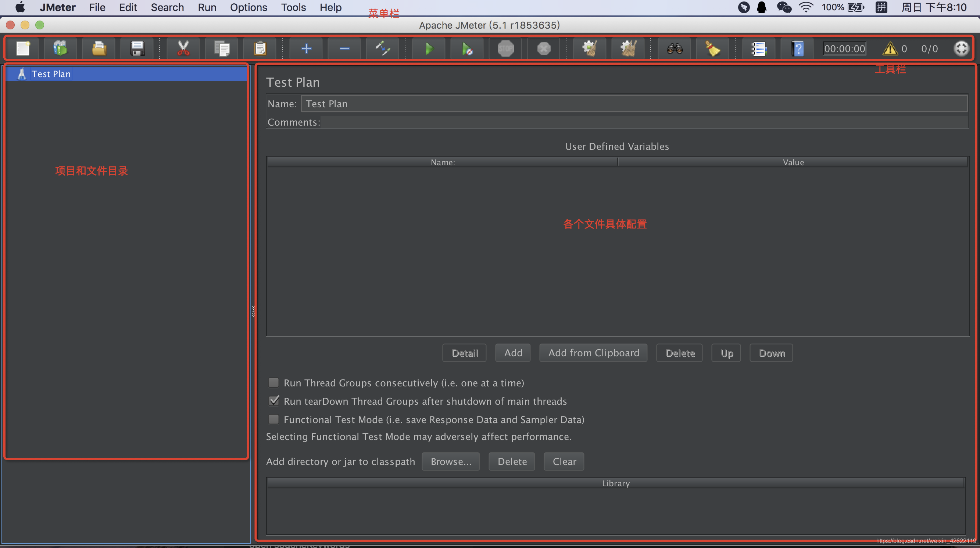Click the battery status indicator
980x548 pixels.
(x=856, y=7)
